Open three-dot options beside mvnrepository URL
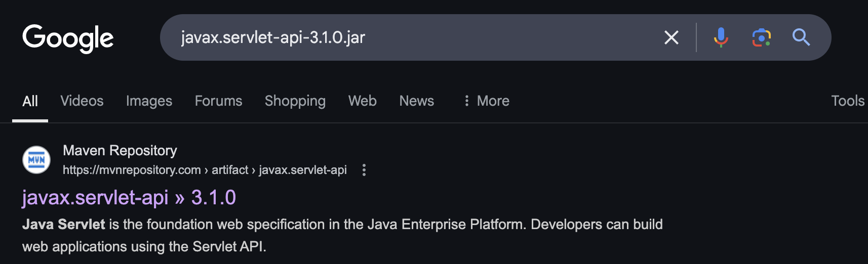This screenshot has width=868, height=264. 364,170
